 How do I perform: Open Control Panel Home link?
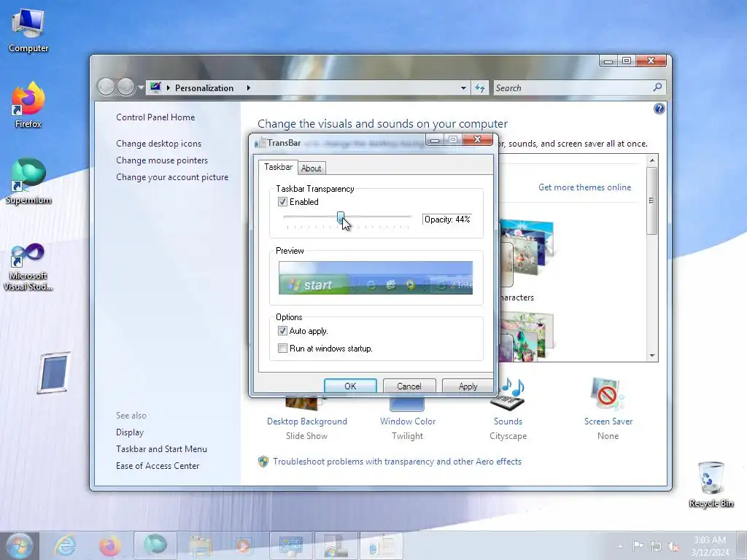click(155, 117)
